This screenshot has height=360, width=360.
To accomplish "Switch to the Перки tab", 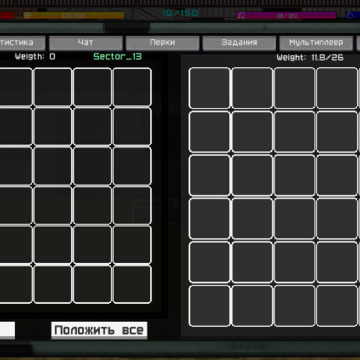I will 162,43.
